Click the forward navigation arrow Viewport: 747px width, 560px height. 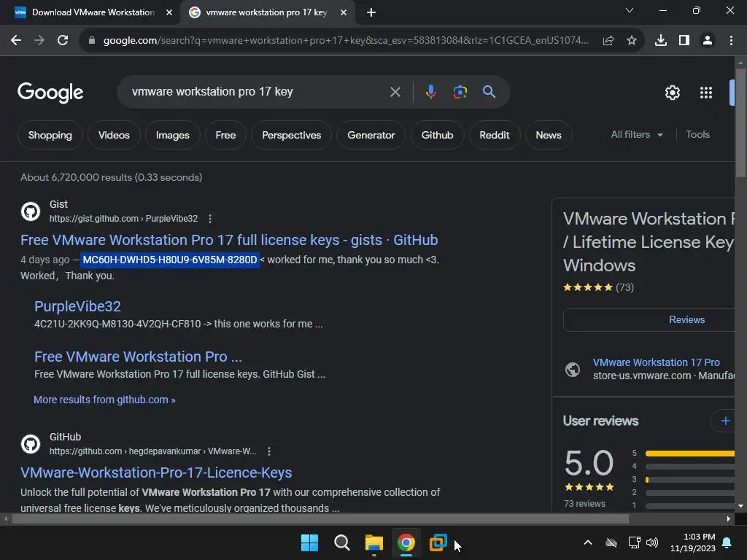click(x=39, y=41)
